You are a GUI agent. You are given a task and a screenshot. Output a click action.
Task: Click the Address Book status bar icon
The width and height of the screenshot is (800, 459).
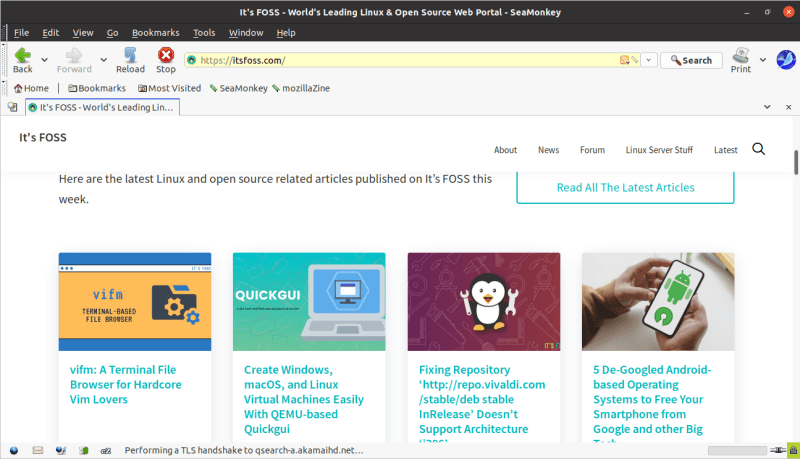[x=86, y=450]
